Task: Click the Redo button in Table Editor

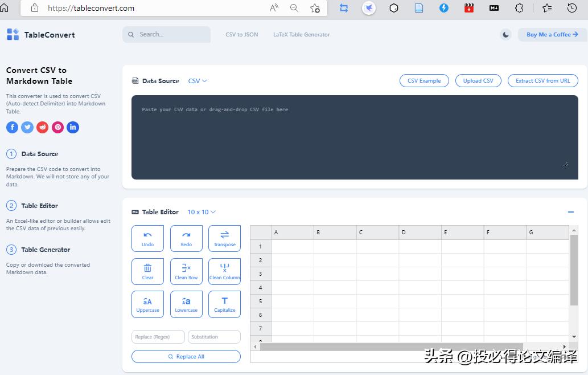Action: click(186, 238)
